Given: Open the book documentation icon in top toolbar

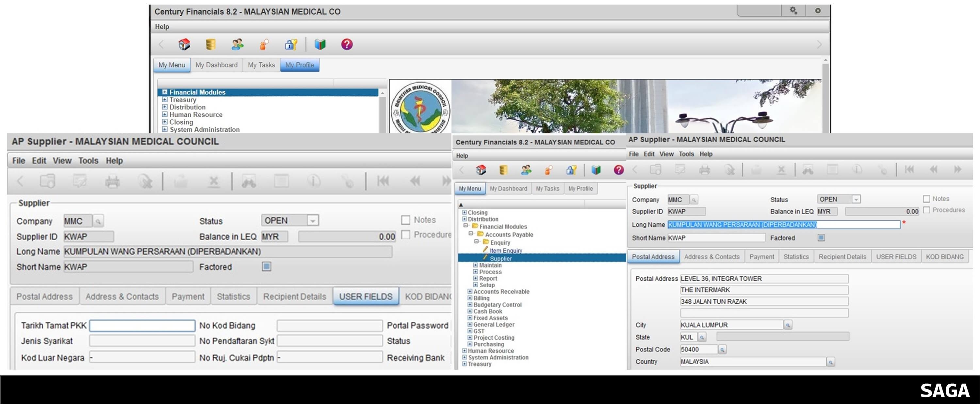Looking at the screenshot, I should click(x=320, y=44).
